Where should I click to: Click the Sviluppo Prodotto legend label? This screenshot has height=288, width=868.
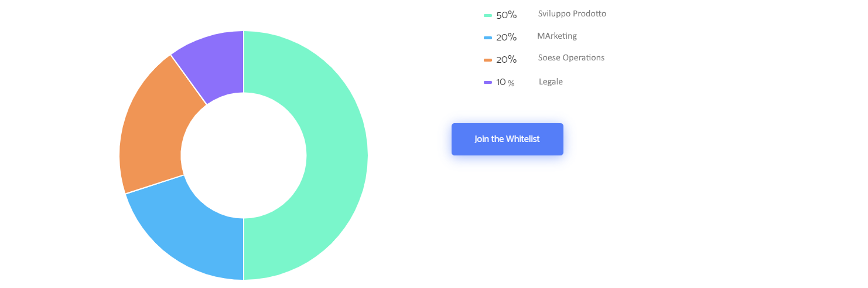[x=572, y=13]
